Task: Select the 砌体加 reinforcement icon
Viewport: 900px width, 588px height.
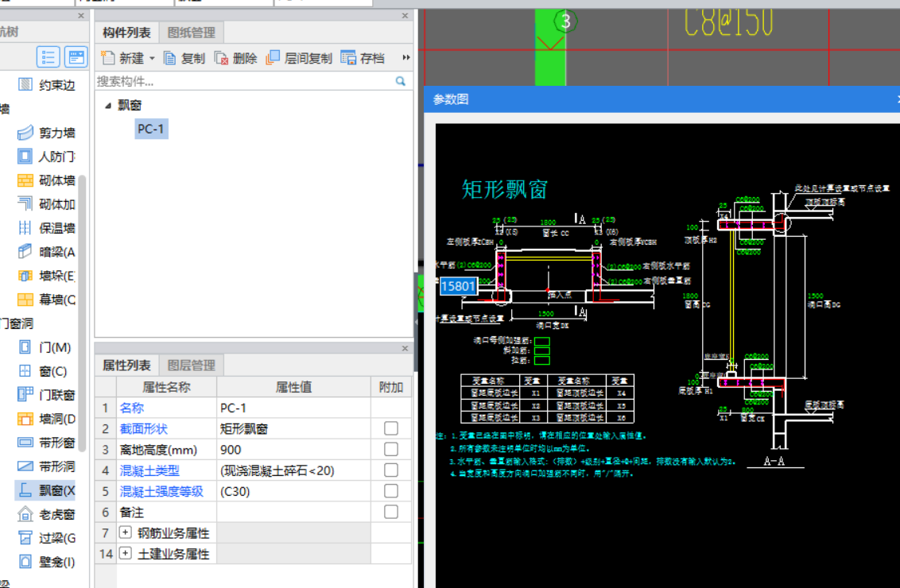Action: 25,204
